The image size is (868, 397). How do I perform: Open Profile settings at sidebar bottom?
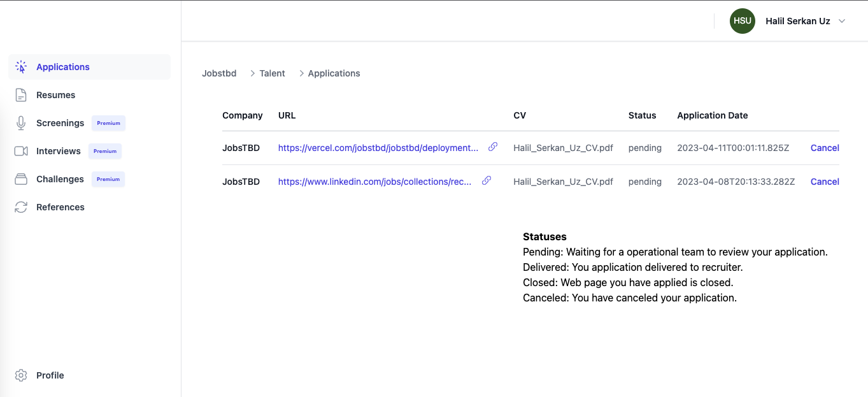(x=89, y=375)
